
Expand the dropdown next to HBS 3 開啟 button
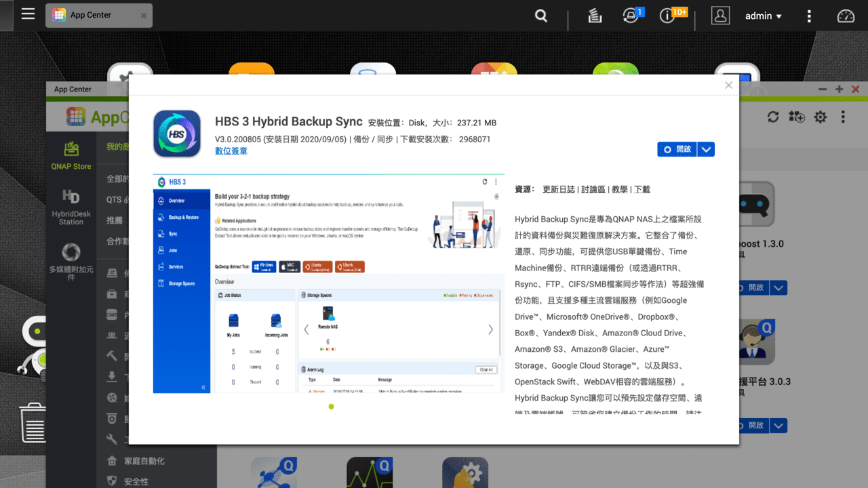706,149
